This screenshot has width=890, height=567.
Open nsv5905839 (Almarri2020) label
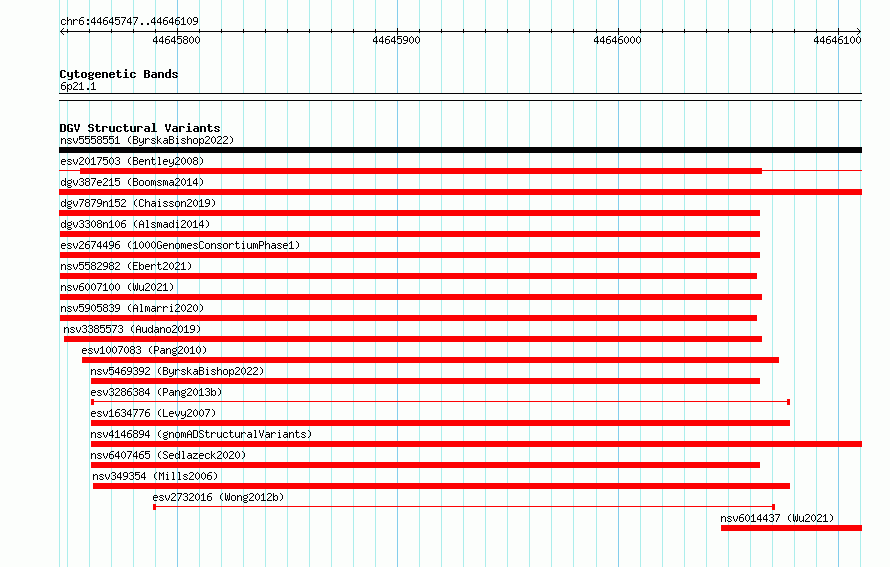132,308
